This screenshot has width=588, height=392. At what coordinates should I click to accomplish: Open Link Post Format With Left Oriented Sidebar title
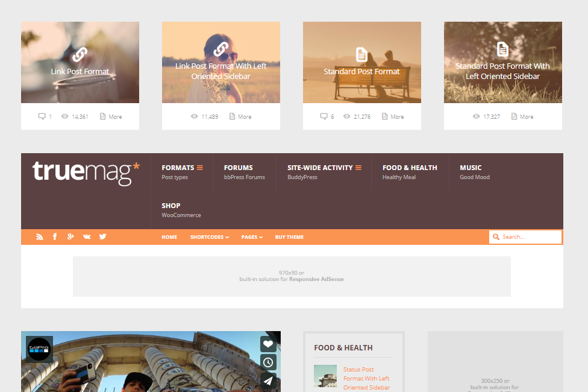(221, 71)
